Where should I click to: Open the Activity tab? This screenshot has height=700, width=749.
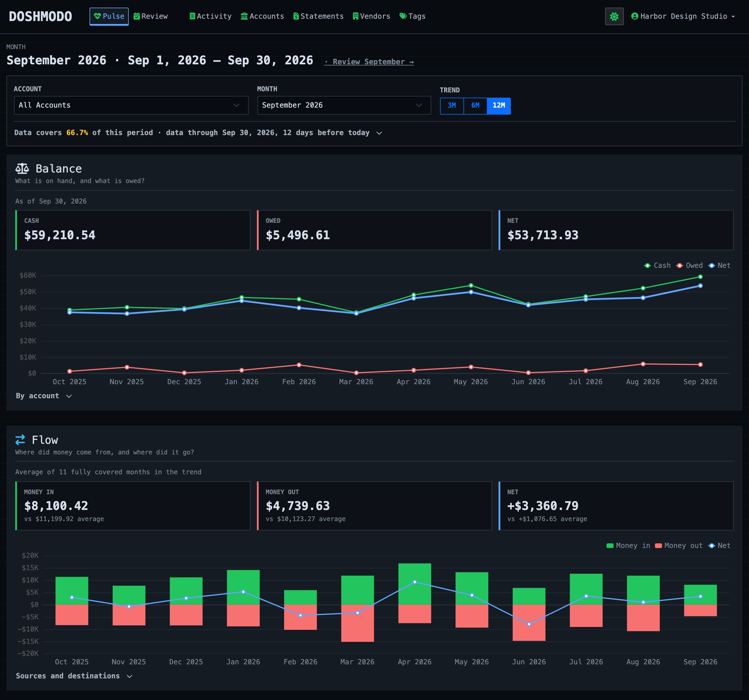210,16
